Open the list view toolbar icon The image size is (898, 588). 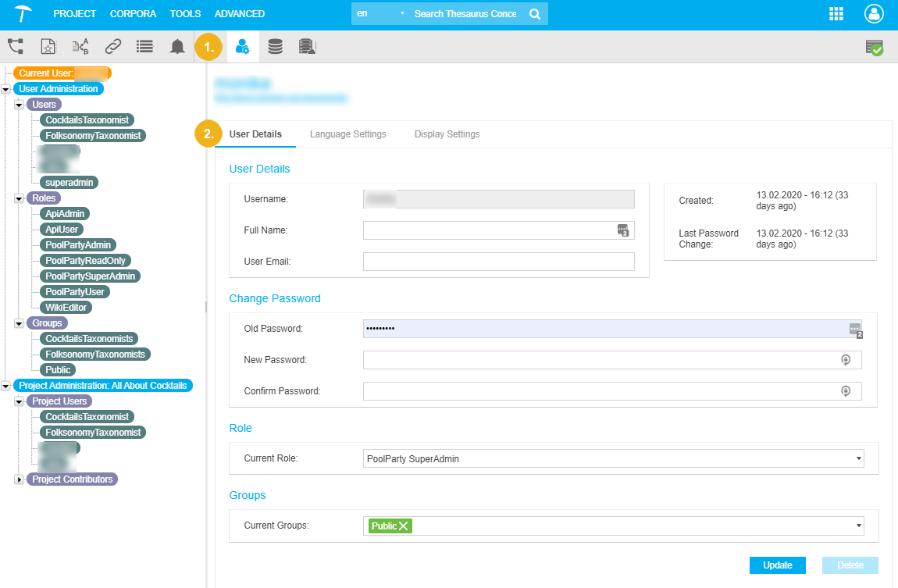(145, 46)
